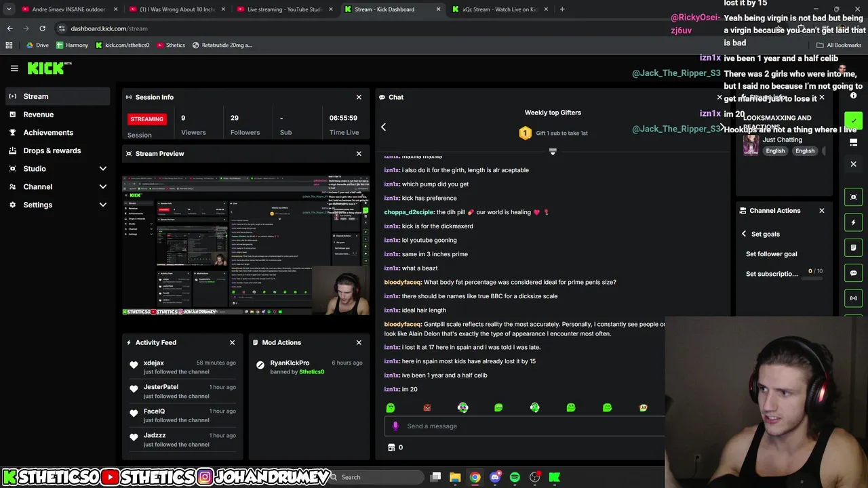Toggle the notes panel button
This screenshot has width=868, height=488.
(x=854, y=247)
